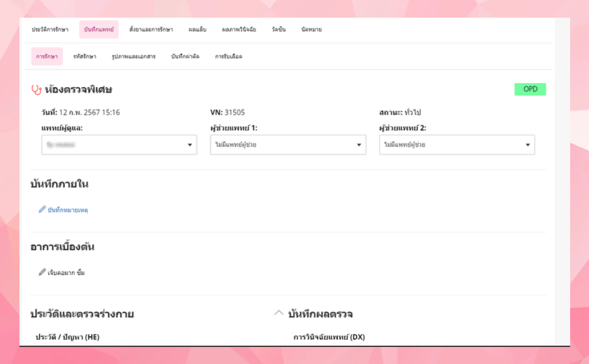Open the ประวัติการรักษา tab
Viewport: 589px width, 364px height.
tap(50, 29)
